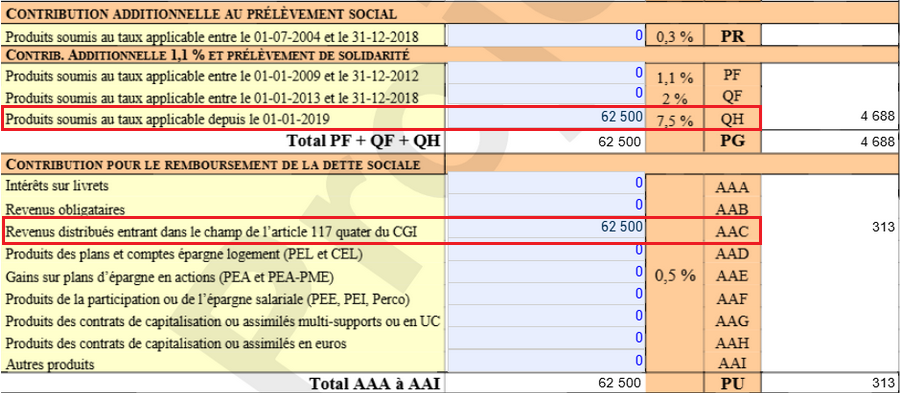Screen dimensions: 900x393
Task: Select the capitalisation ou assimilés en euros label
Action: (176, 344)
